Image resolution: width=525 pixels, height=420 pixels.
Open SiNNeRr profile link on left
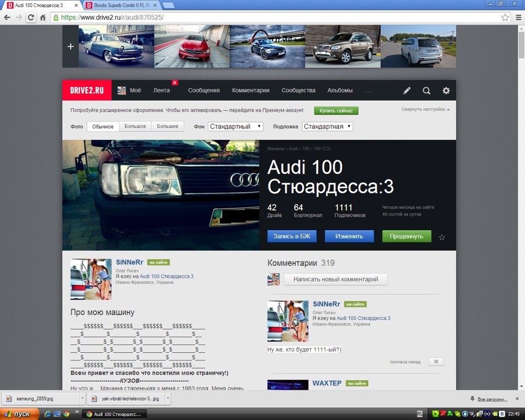coord(129,262)
